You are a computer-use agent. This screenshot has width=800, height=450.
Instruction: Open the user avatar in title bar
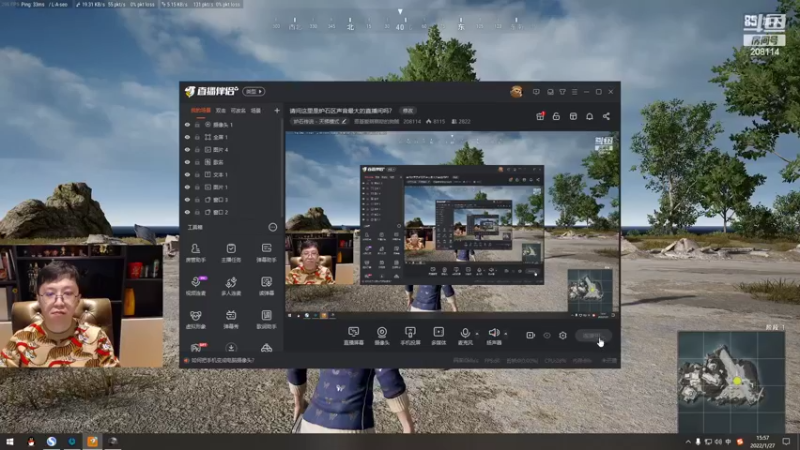[516, 92]
